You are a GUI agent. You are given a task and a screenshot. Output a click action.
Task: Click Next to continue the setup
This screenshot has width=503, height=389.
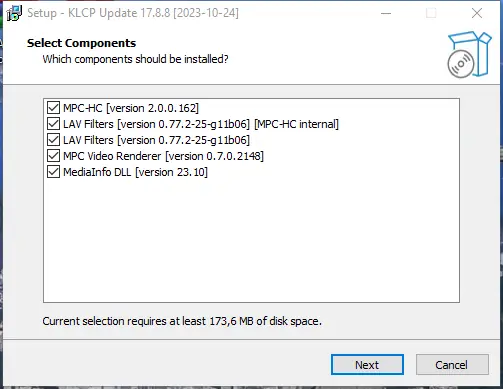367,365
